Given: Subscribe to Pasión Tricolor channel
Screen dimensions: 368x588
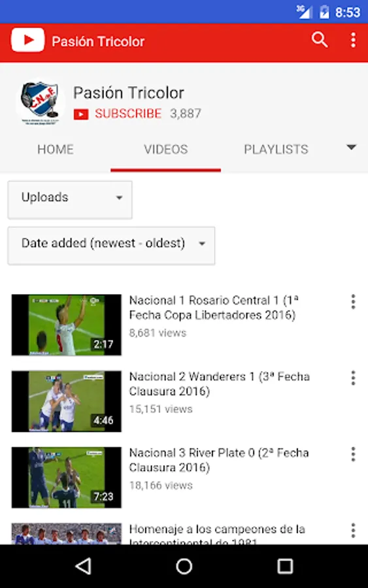Looking at the screenshot, I should 128,114.
